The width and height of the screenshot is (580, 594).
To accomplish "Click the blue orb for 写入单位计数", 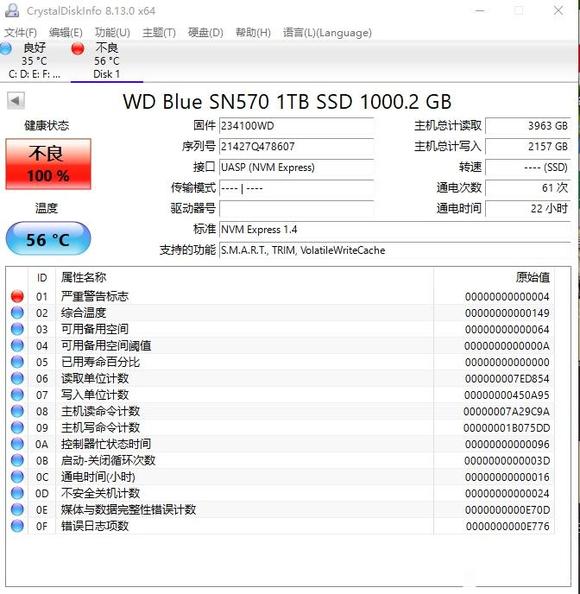I will click(17, 395).
